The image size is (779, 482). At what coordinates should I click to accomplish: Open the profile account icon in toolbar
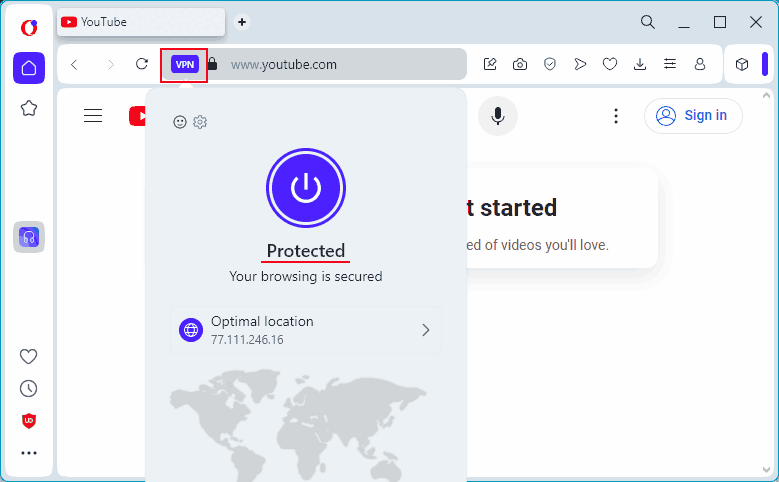tap(700, 64)
